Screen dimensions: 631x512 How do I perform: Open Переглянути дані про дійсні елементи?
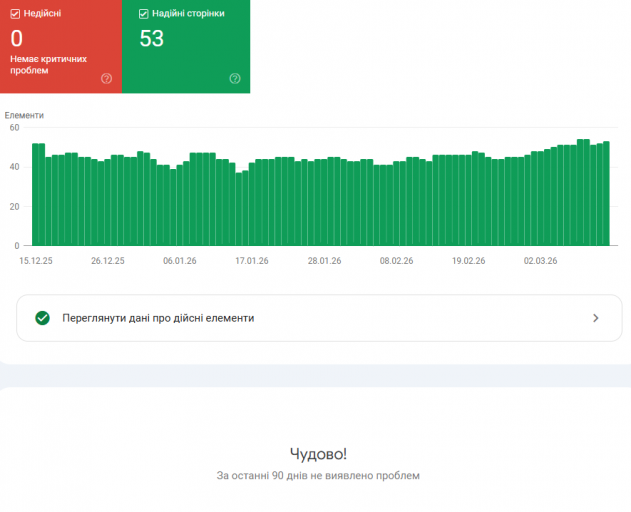point(319,318)
